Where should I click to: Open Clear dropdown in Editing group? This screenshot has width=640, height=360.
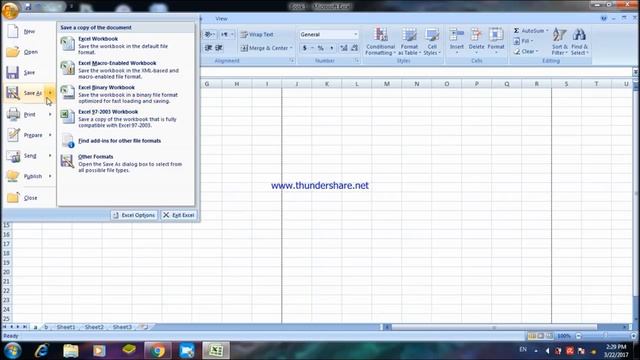(526, 51)
